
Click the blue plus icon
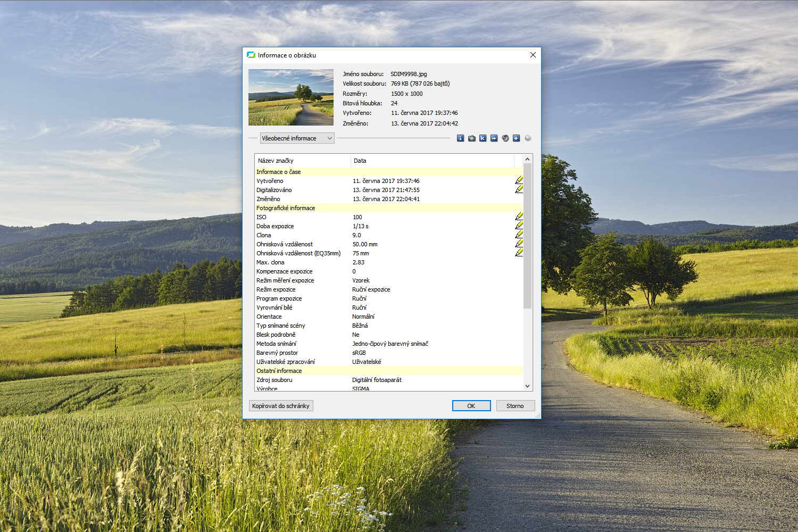pyautogui.click(x=516, y=138)
